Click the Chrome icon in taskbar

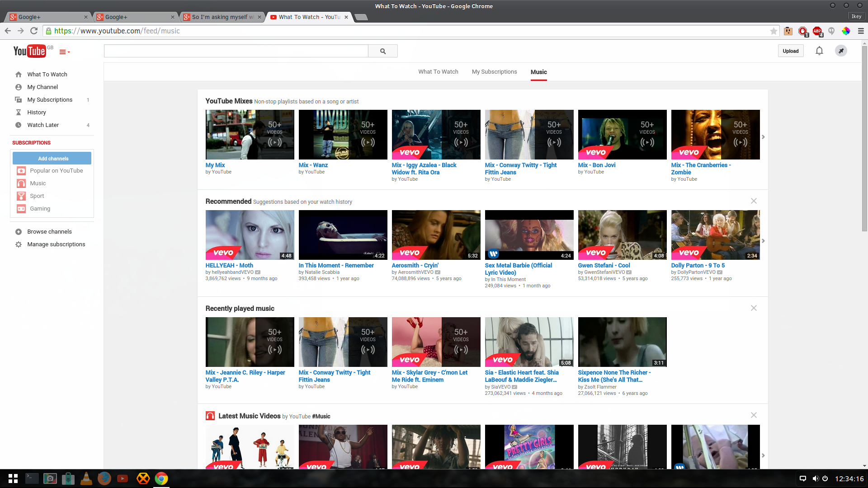[161, 479]
